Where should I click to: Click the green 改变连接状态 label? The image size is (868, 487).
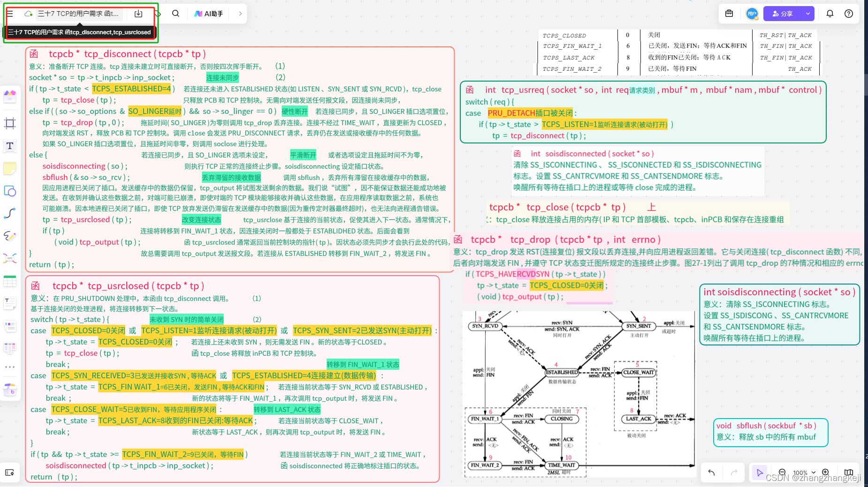tap(201, 219)
